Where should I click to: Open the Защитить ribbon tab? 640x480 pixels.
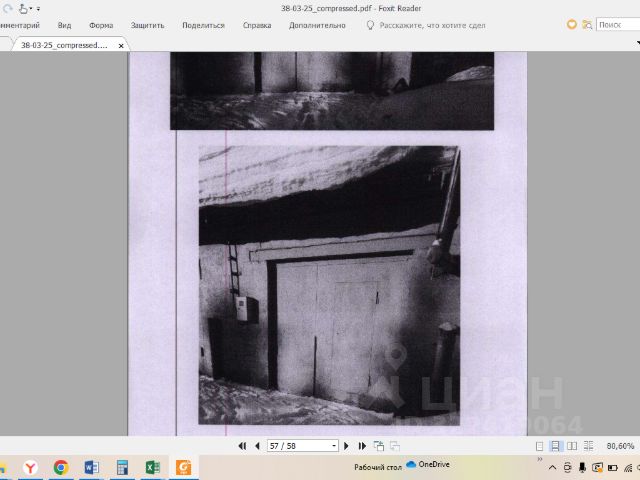point(147,25)
